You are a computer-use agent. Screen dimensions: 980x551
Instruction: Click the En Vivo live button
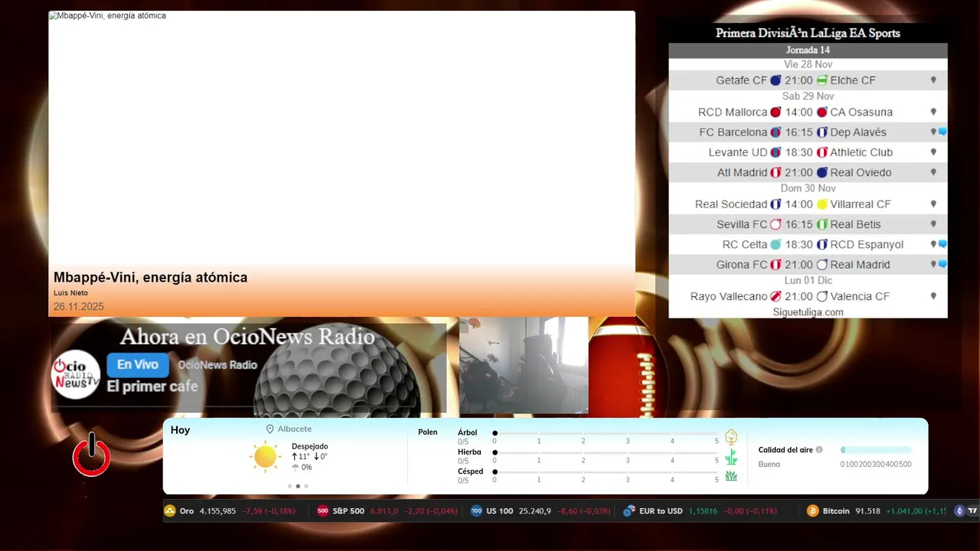tap(138, 365)
